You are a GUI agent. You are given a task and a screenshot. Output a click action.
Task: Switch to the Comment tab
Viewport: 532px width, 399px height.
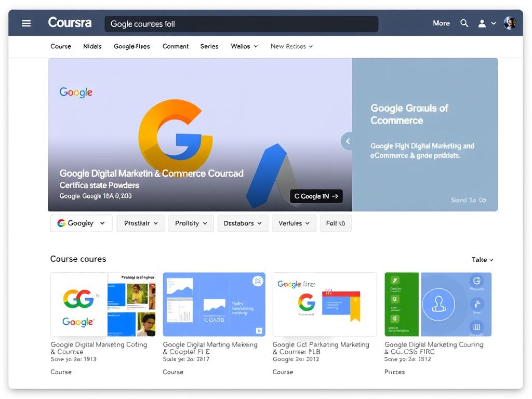point(176,46)
